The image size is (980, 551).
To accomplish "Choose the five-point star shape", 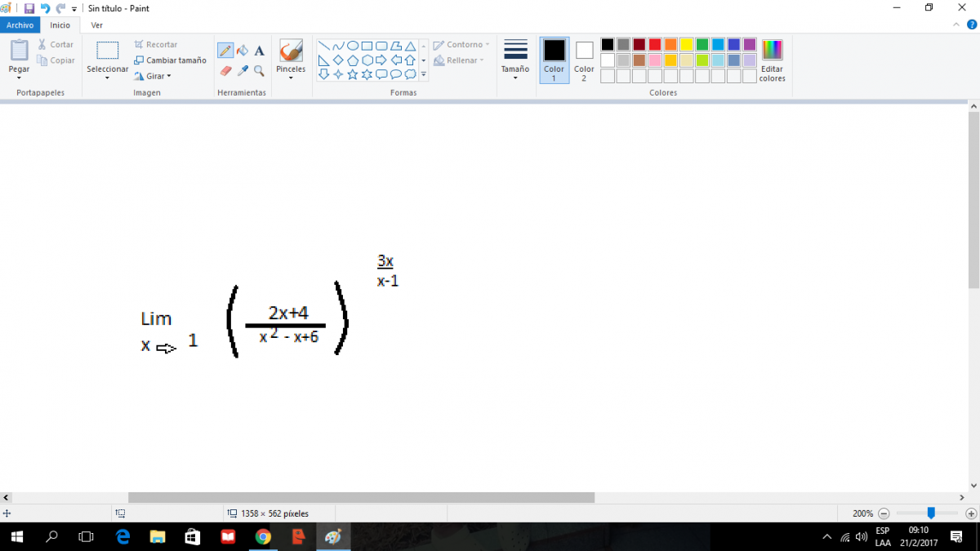I will pyautogui.click(x=353, y=74).
